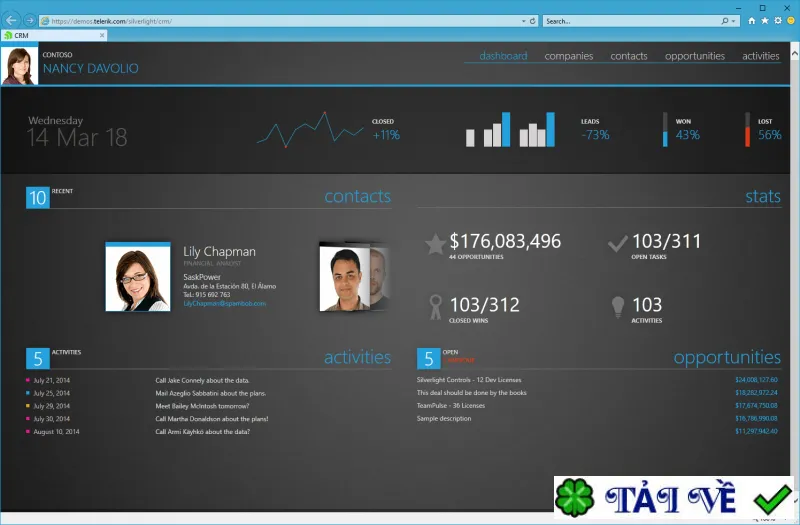The image size is (800, 525).
Task: Open favorites using the star icon
Action: pos(765,21)
